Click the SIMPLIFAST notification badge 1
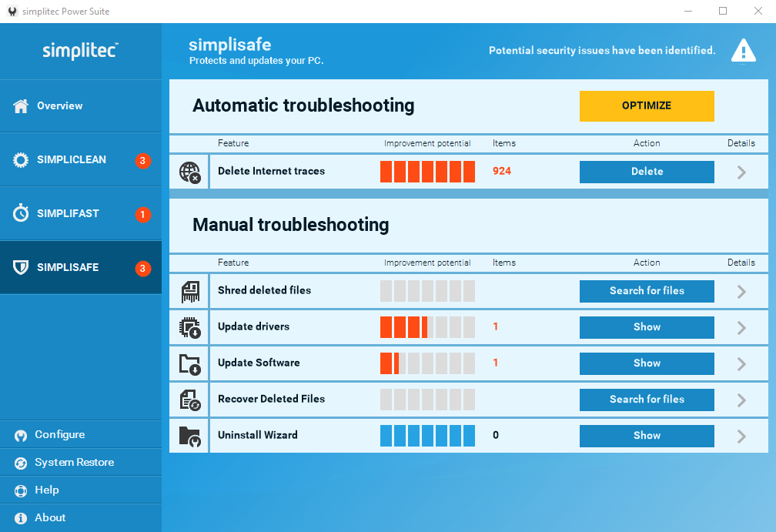The image size is (776, 532). [143, 215]
